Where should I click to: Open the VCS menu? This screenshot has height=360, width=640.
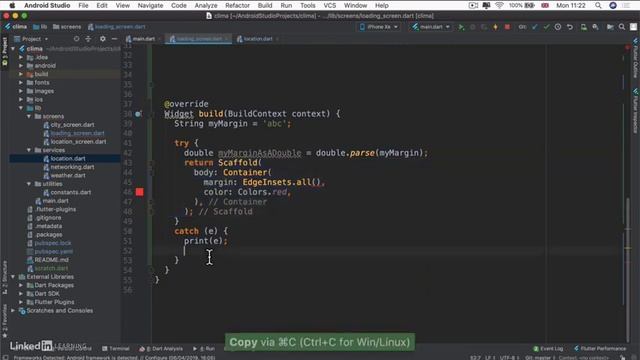click(x=329, y=5)
